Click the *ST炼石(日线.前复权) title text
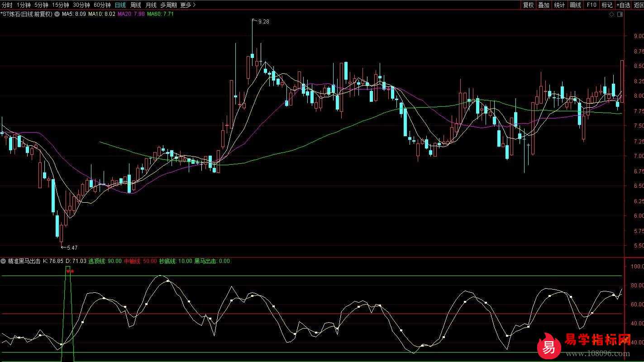 [27, 14]
